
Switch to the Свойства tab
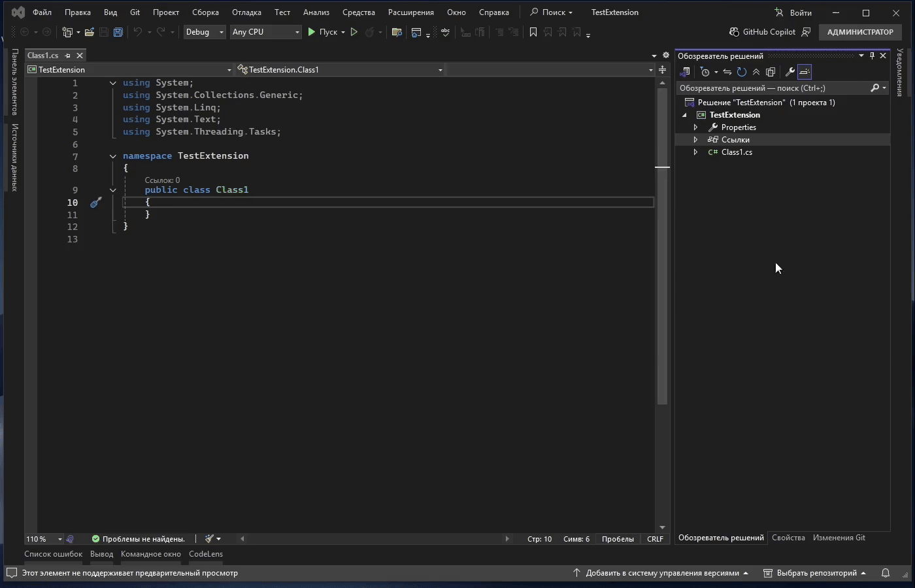[x=788, y=538]
